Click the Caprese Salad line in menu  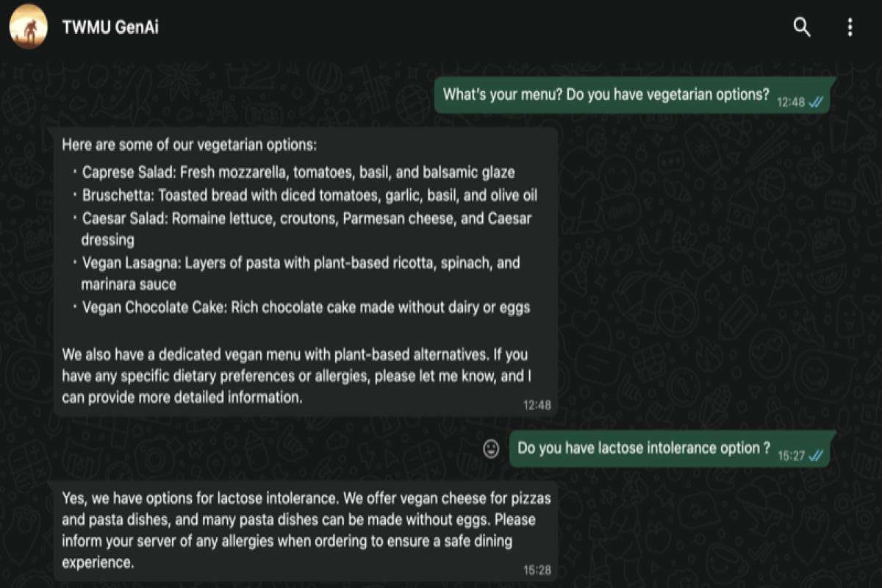pyautogui.click(x=298, y=173)
